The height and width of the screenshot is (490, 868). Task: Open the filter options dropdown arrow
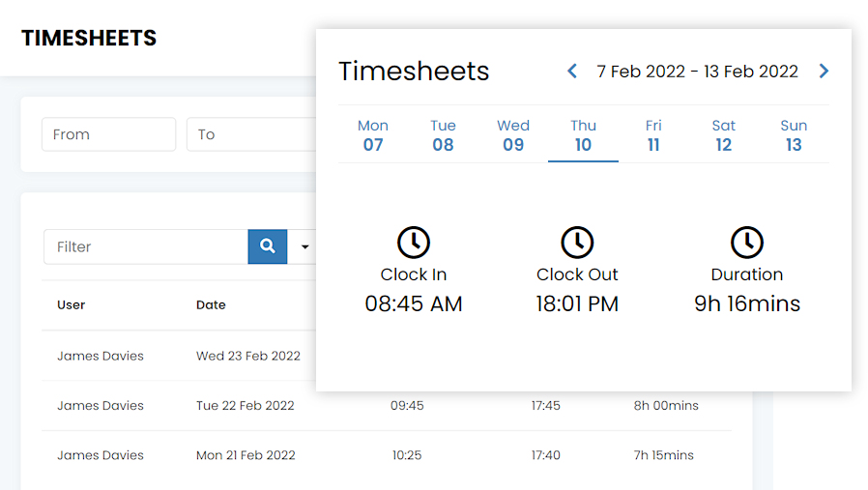click(x=305, y=246)
